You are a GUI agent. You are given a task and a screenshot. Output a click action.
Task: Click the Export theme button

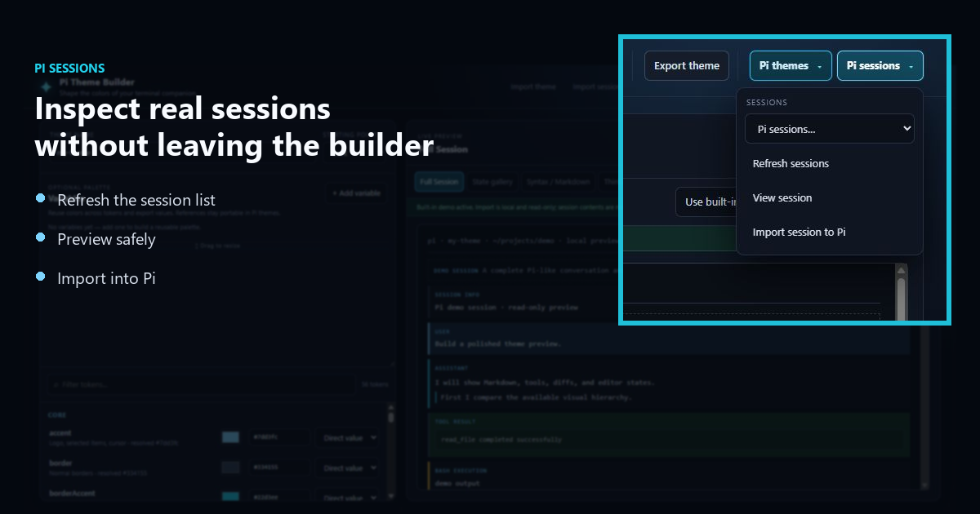[x=686, y=65]
